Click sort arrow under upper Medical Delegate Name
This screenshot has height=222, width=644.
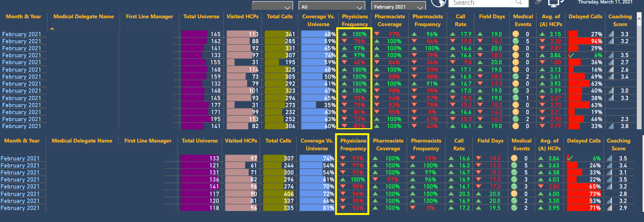pos(52,28)
